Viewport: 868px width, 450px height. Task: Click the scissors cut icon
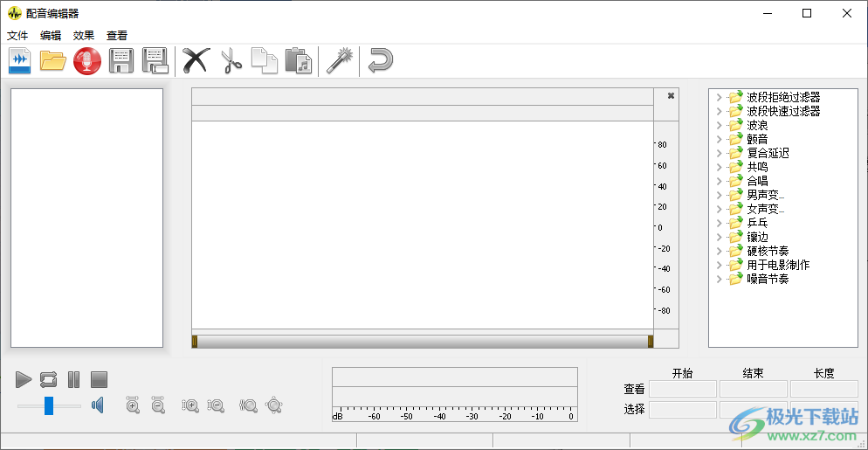click(x=231, y=61)
